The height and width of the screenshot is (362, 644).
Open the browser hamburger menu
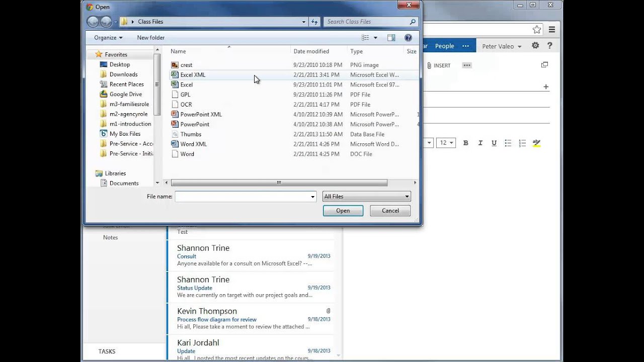[552, 30]
